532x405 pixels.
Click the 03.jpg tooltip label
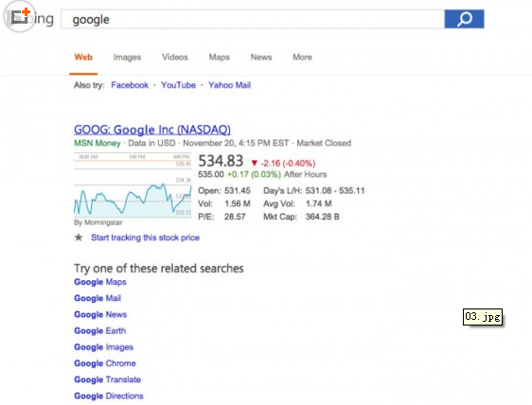[x=483, y=317]
